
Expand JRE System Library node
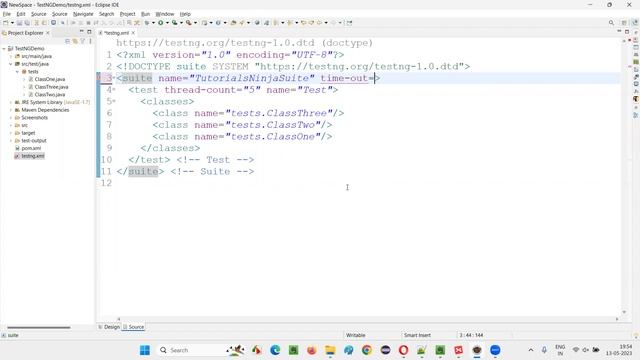tap(11, 102)
